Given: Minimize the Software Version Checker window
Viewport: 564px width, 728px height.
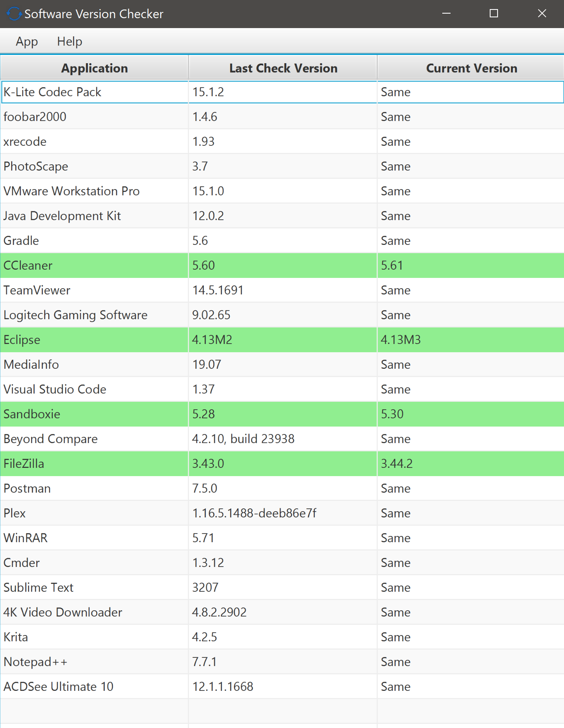Looking at the screenshot, I should (x=446, y=14).
